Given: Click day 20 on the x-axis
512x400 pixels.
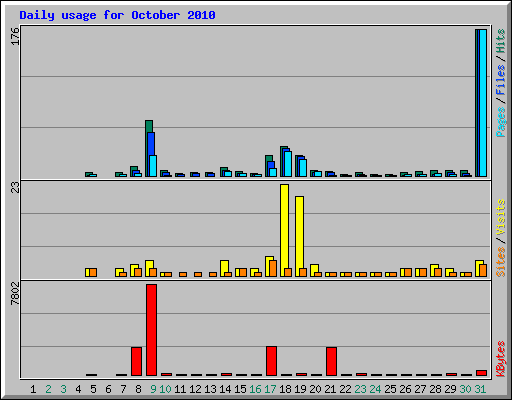Looking at the screenshot, I should pos(315,389).
